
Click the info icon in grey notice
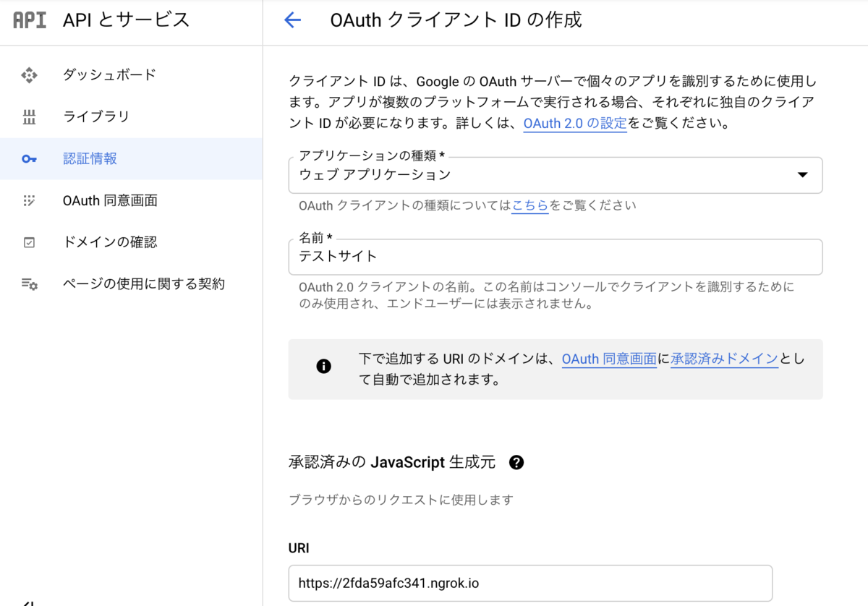coord(323,366)
